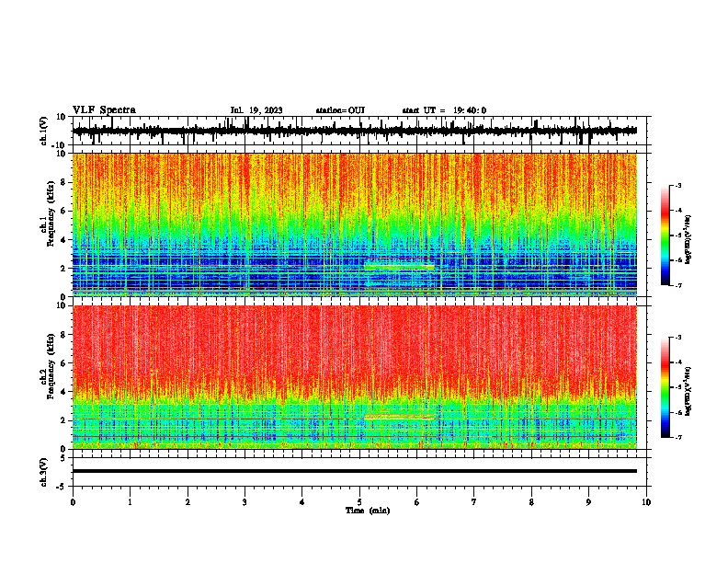Click time axis tick label "6"
728x563 pixels.
[417, 502]
